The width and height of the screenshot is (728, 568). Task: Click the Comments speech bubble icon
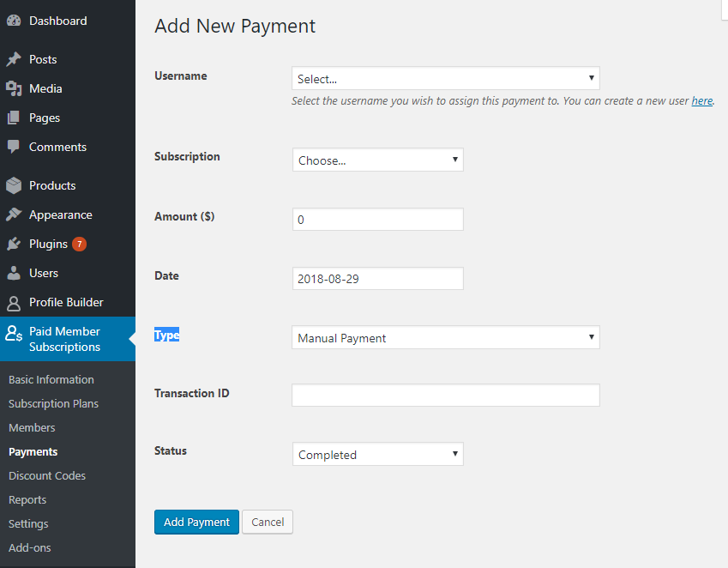tap(14, 147)
